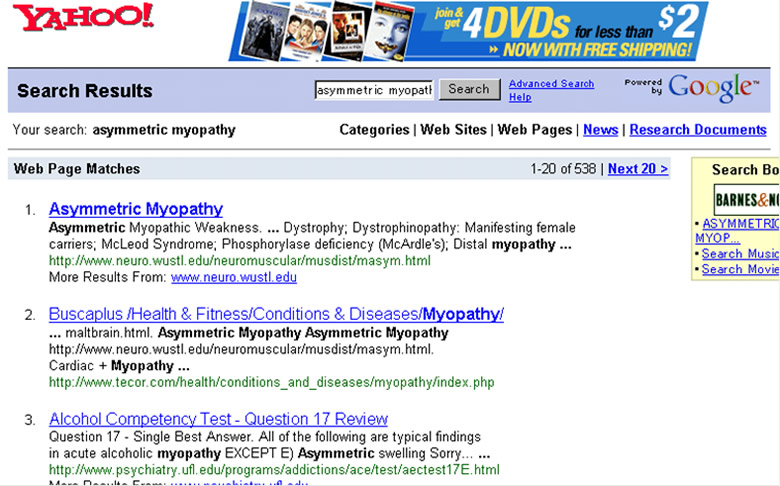
Task: Select the Categories tab
Action: (x=374, y=130)
